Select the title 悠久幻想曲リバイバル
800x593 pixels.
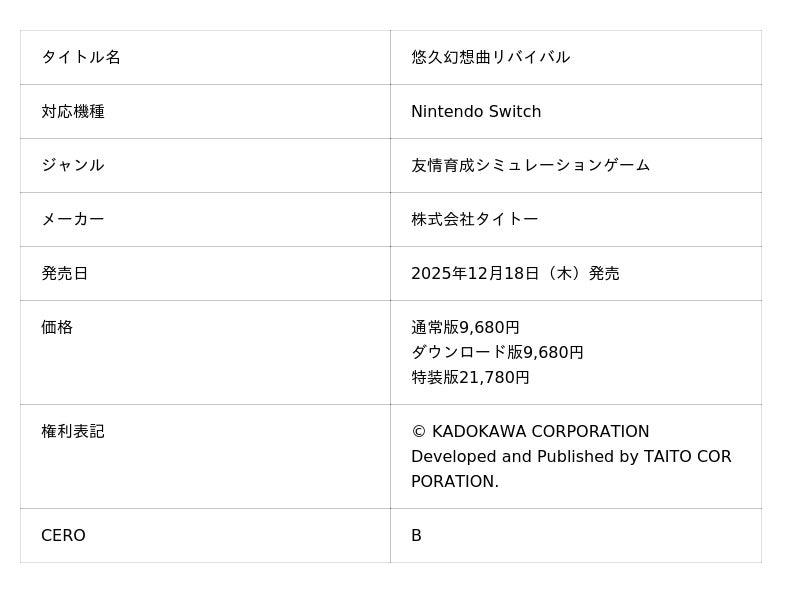[490, 57]
